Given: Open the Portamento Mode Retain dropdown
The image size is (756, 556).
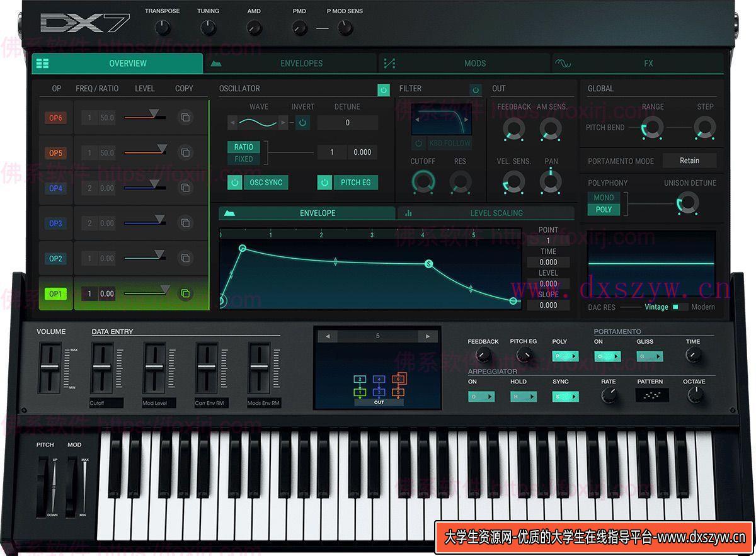Looking at the screenshot, I should tap(689, 161).
